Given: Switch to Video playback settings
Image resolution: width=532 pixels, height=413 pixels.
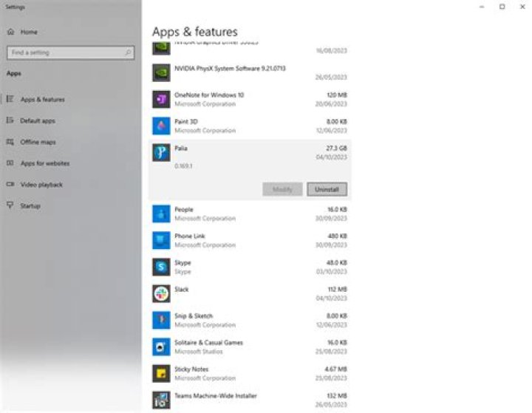Looking at the screenshot, I should (41, 185).
